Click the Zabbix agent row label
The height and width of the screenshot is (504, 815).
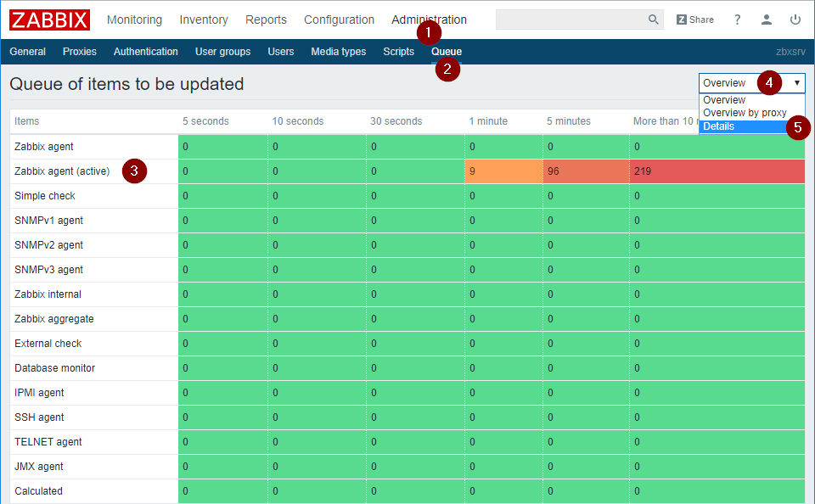pos(43,147)
